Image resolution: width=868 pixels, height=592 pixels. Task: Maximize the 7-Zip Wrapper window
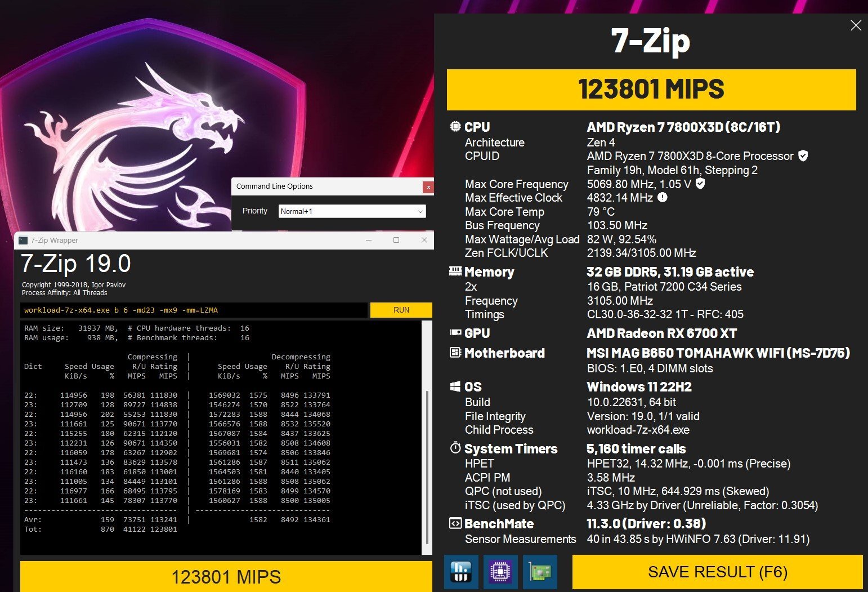click(396, 240)
